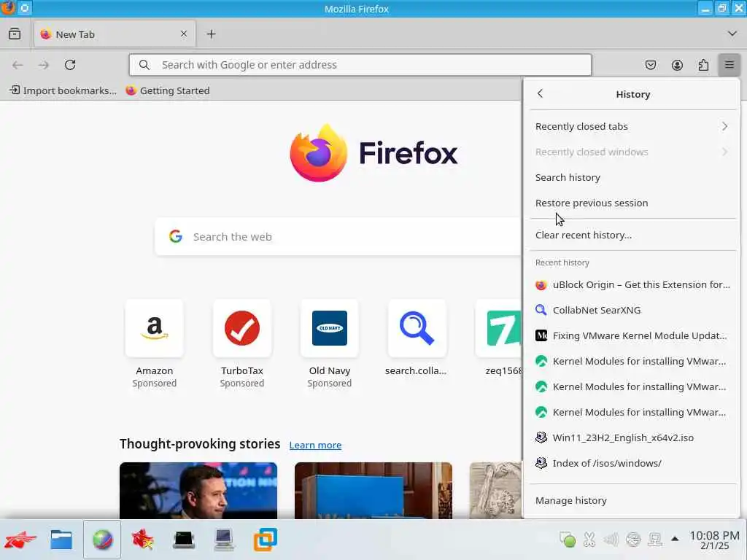
Task: Open uBlock Origin history entry
Action: click(632, 285)
